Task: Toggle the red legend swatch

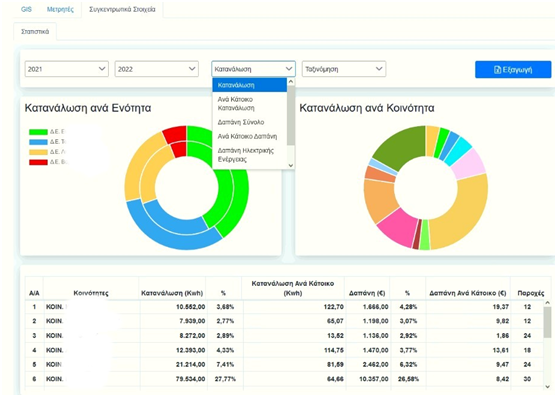Action: coord(38,162)
